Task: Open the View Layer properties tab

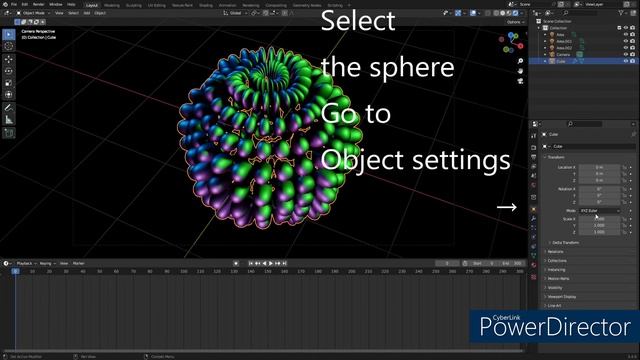Action: [x=533, y=167]
